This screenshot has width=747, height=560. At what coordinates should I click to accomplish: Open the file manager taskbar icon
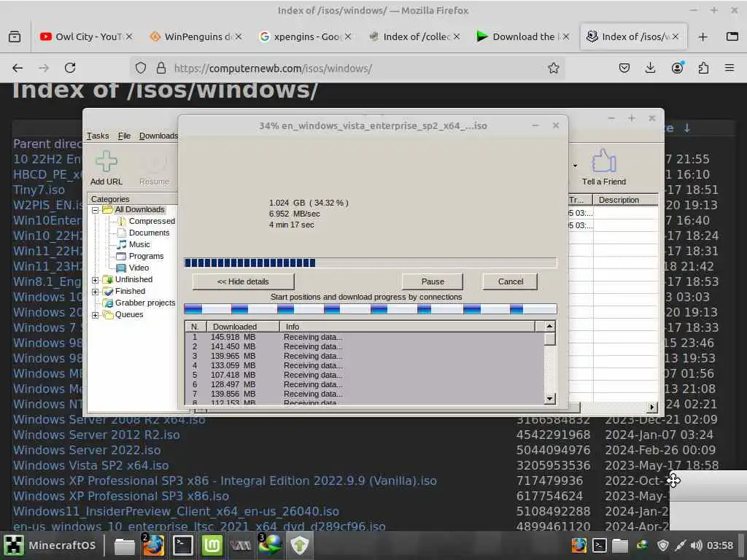[x=124, y=545]
